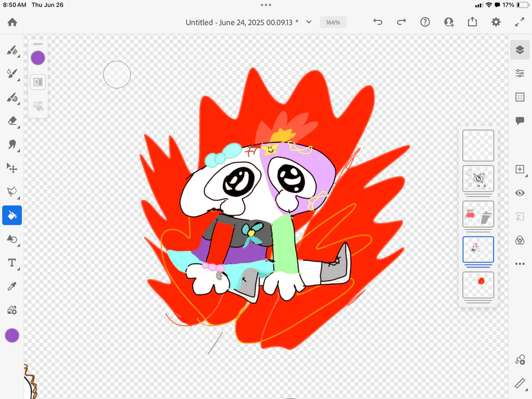532x399 pixels.
Task: Select the vector brush tool
Action: pos(12,98)
